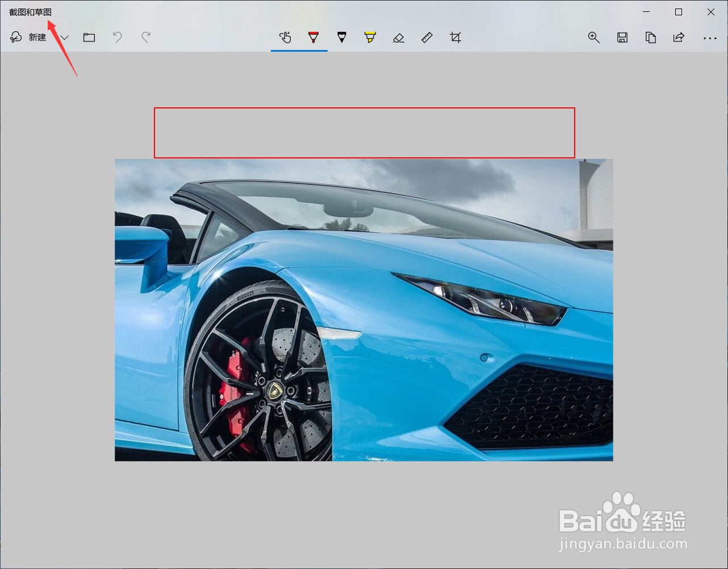Screen dimensions: 728x569
Task: Expand the 新建 delay options chevron
Action: [65, 37]
